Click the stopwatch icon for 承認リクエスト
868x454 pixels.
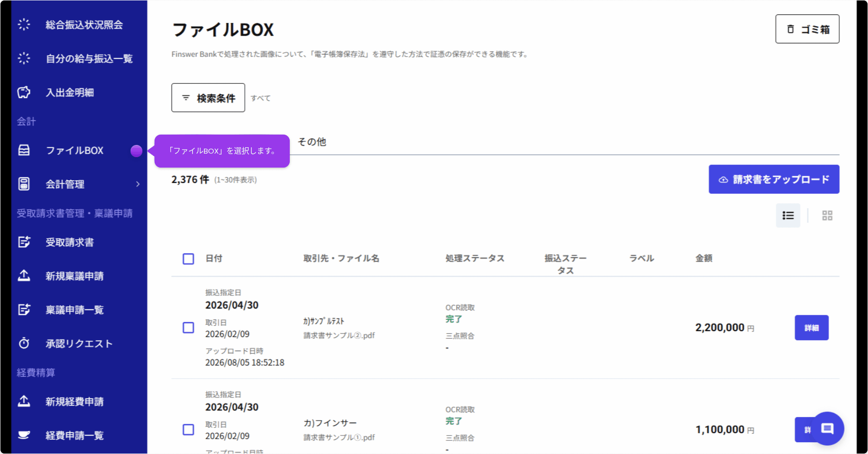point(24,343)
